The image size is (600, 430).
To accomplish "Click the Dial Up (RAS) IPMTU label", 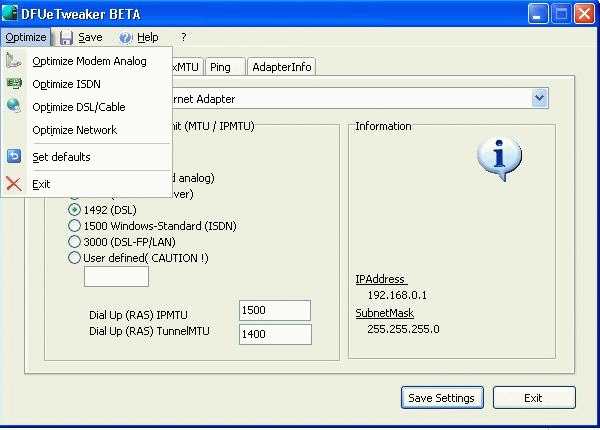I will coord(138,315).
